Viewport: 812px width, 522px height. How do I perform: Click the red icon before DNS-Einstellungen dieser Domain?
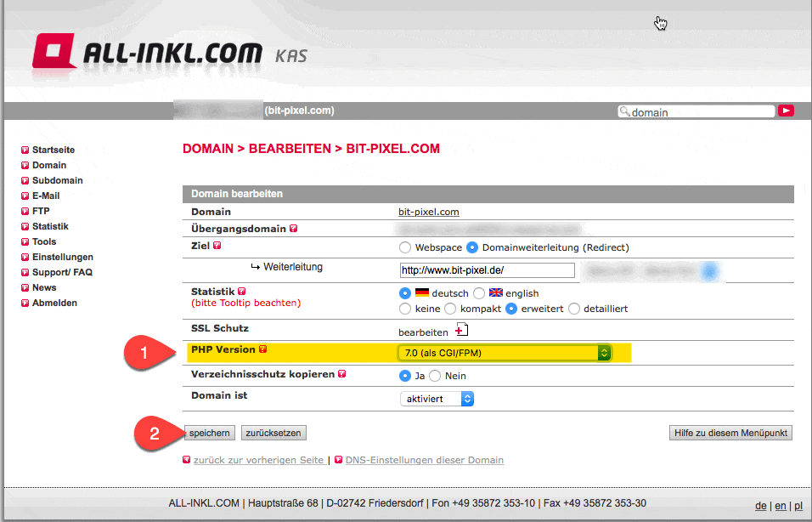click(x=339, y=460)
